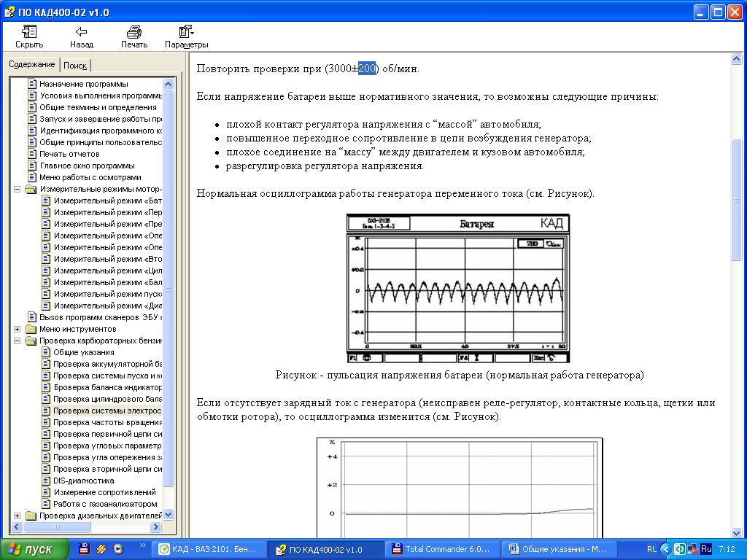Click content pane scroll up arrow
The image size is (747, 560).
pyautogui.click(x=736, y=59)
